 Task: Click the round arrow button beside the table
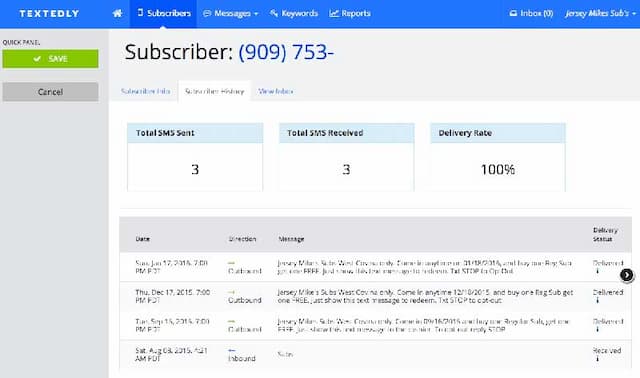click(627, 275)
